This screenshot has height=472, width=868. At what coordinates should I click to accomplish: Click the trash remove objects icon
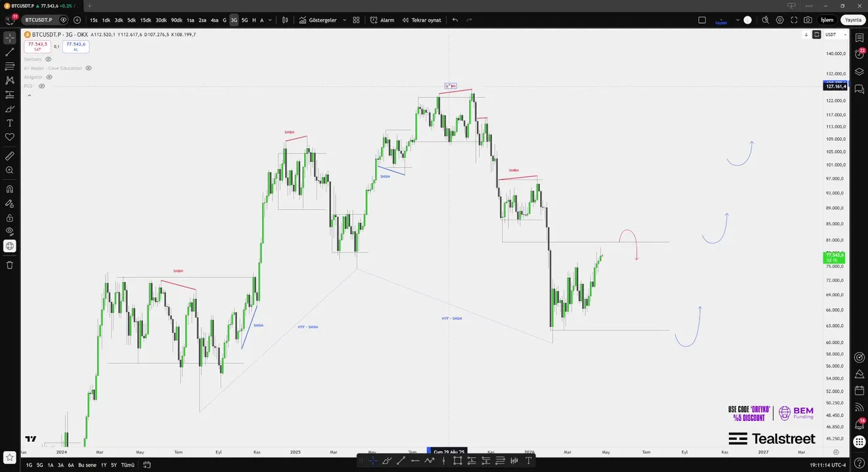[x=10, y=265]
